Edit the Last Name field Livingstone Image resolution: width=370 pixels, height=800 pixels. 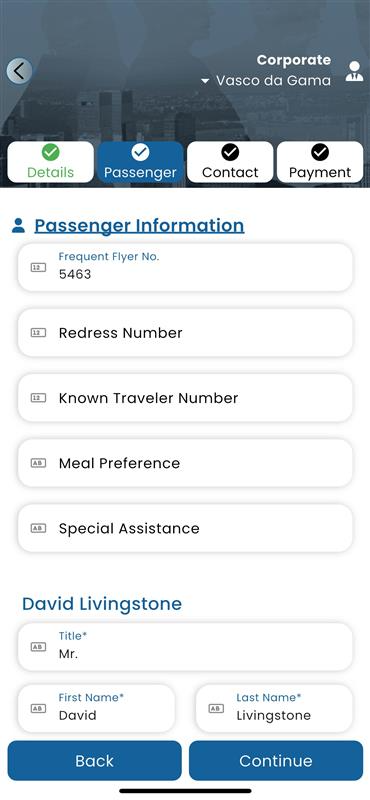[274, 708]
